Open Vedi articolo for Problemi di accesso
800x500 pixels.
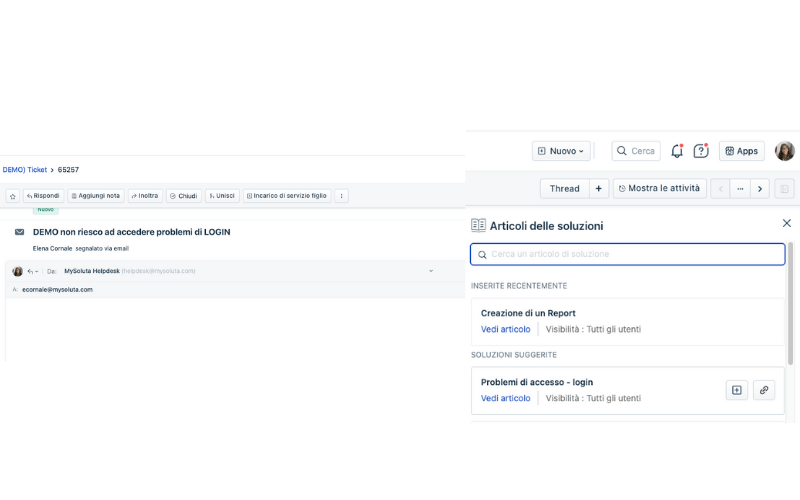506,398
